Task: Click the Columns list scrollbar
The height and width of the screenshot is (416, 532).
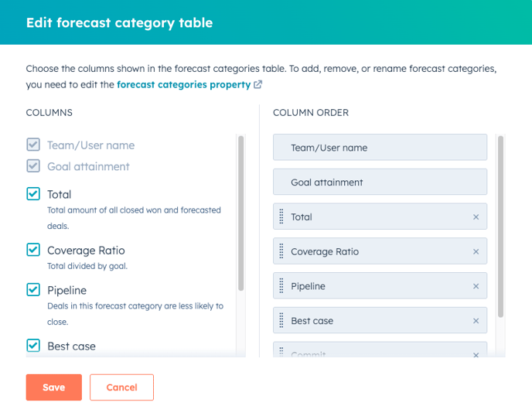Action: coord(241,213)
